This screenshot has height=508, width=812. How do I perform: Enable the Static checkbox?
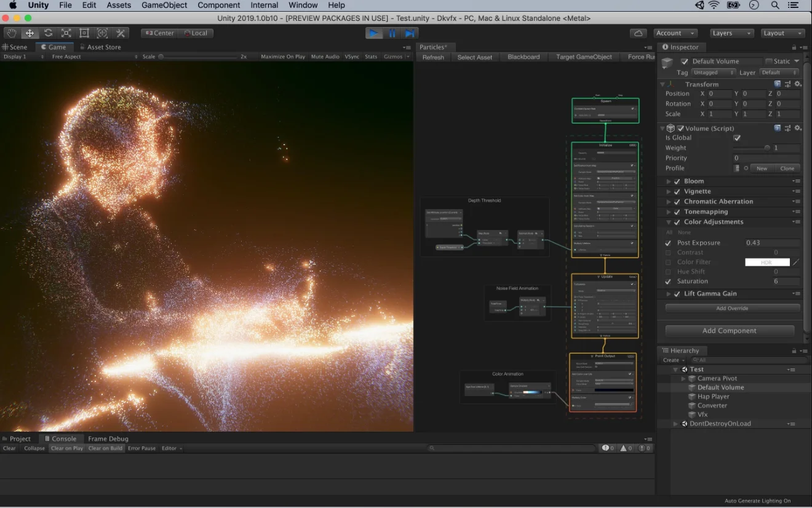pyautogui.click(x=768, y=62)
